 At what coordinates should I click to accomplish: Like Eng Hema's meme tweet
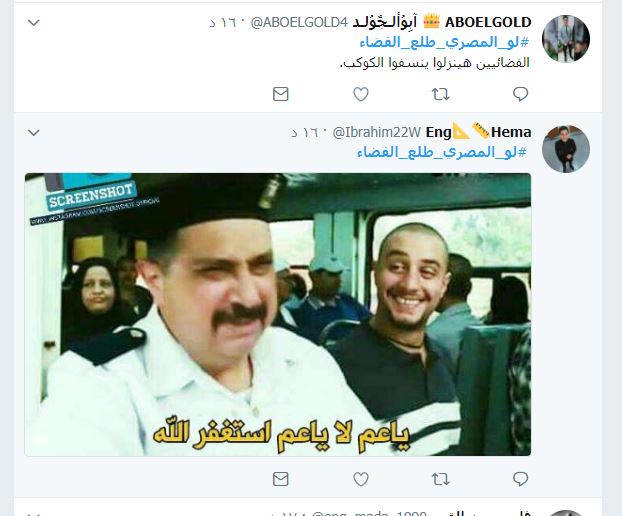(361, 479)
